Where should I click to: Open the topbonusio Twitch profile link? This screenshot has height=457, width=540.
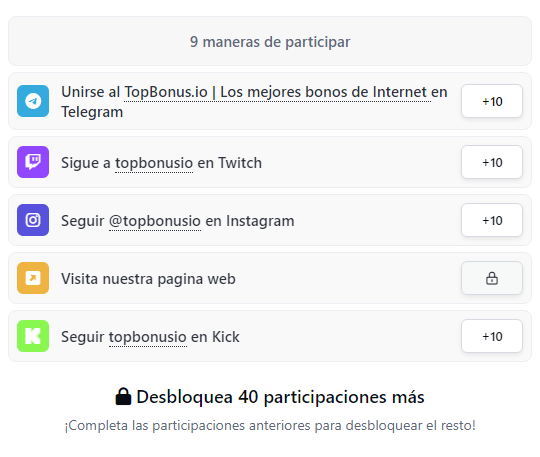click(154, 163)
